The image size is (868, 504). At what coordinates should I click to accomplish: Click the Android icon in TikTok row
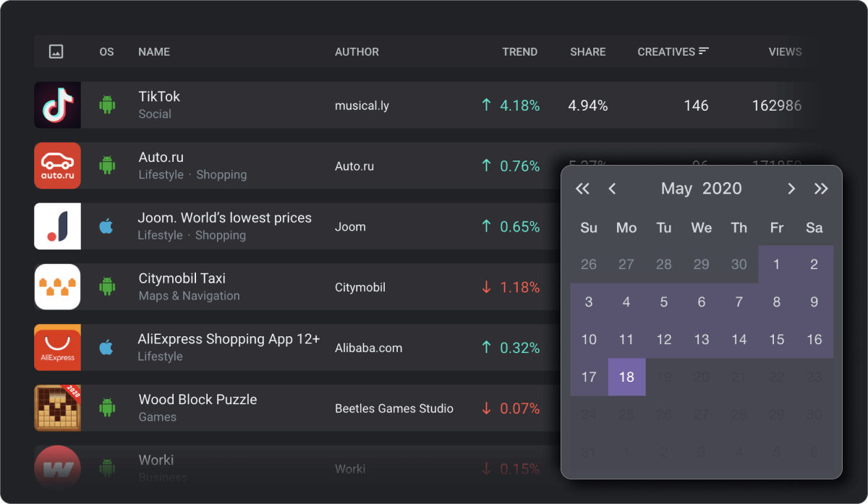pos(107,106)
